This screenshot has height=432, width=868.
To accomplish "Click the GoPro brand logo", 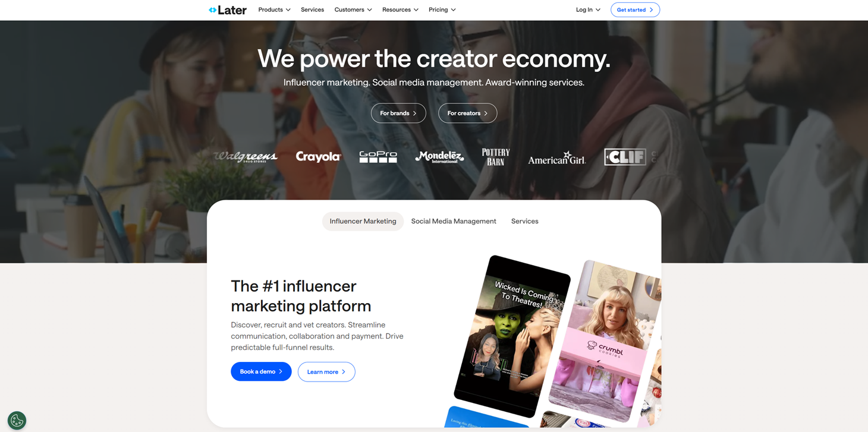I will point(378,157).
